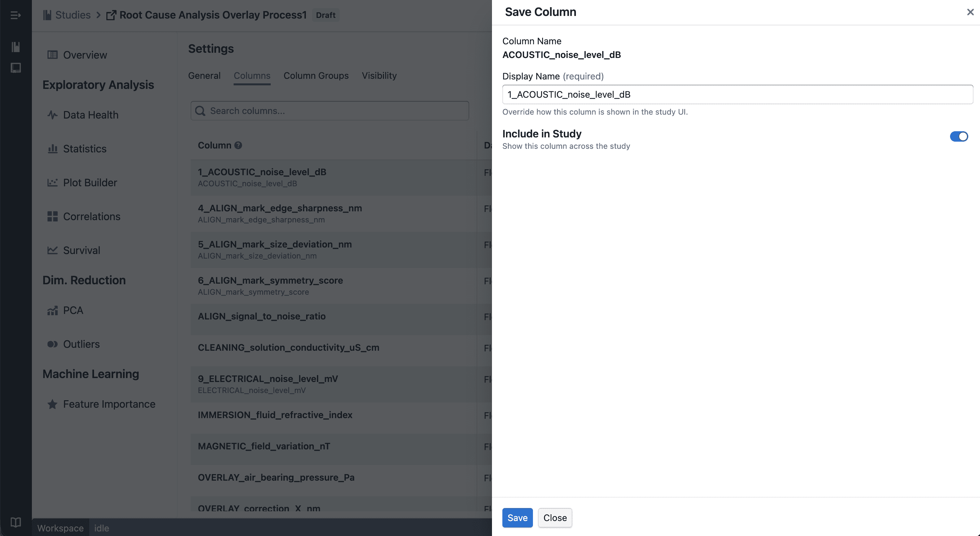The height and width of the screenshot is (536, 980).
Task: Open Feature Importance star item
Action: 109,404
